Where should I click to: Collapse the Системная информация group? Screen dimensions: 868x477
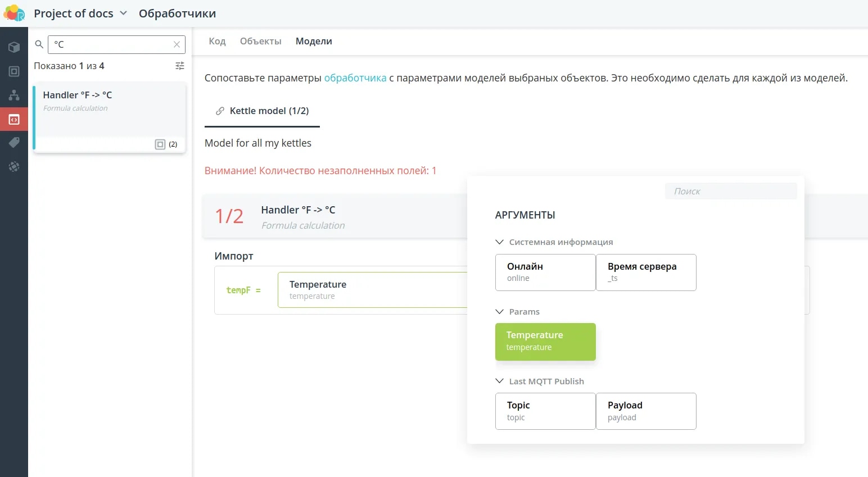554,242
